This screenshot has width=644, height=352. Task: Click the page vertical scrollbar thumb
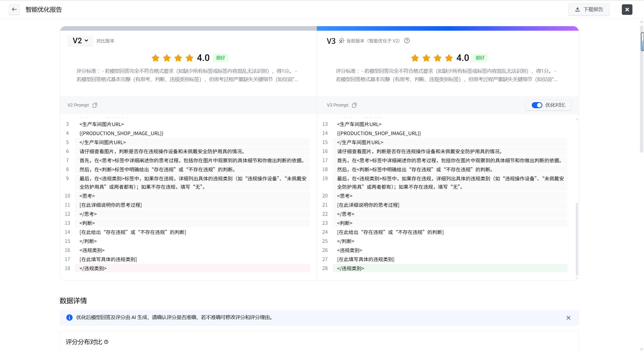click(x=642, y=42)
